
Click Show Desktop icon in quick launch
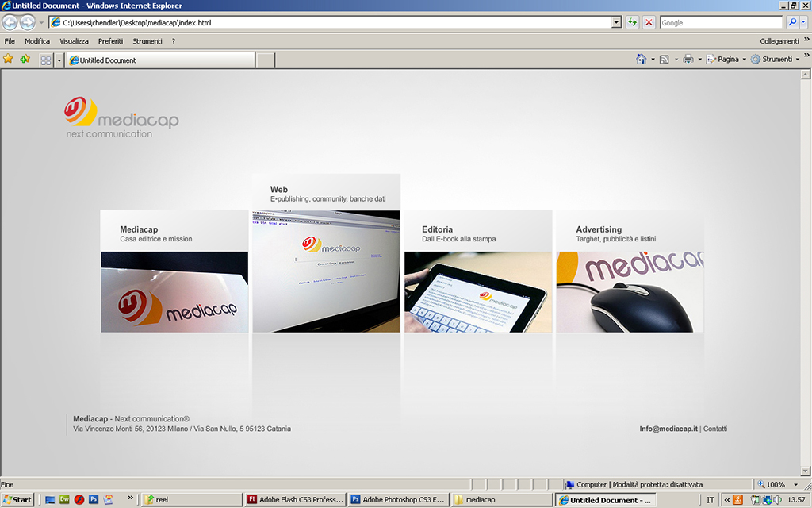pos(50,500)
